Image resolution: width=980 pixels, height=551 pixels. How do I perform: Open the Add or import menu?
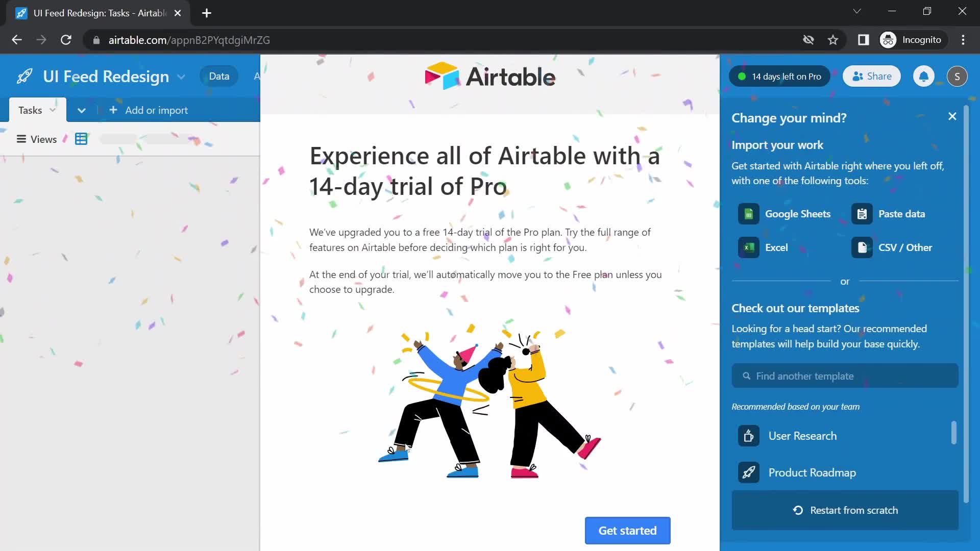click(x=149, y=110)
